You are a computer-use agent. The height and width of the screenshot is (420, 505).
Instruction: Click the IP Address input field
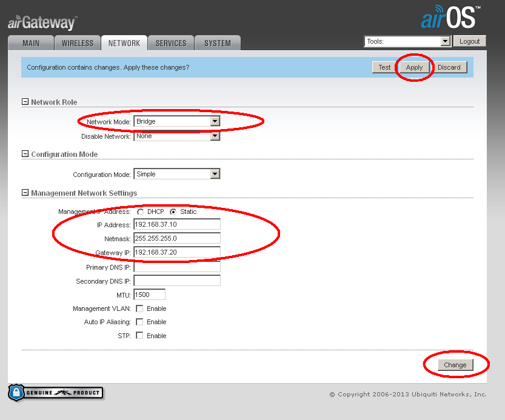tap(177, 224)
